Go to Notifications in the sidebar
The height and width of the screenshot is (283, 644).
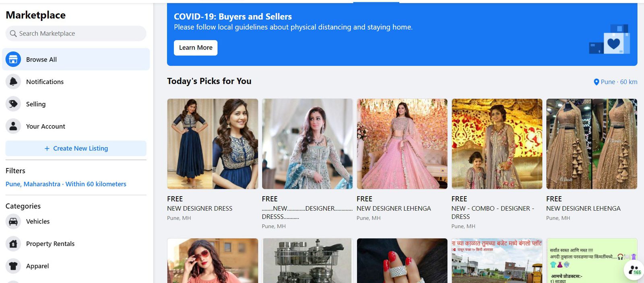coord(76,82)
